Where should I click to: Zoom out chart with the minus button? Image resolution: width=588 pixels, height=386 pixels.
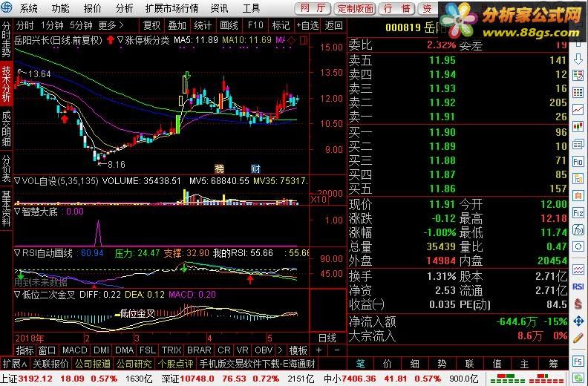(x=337, y=350)
